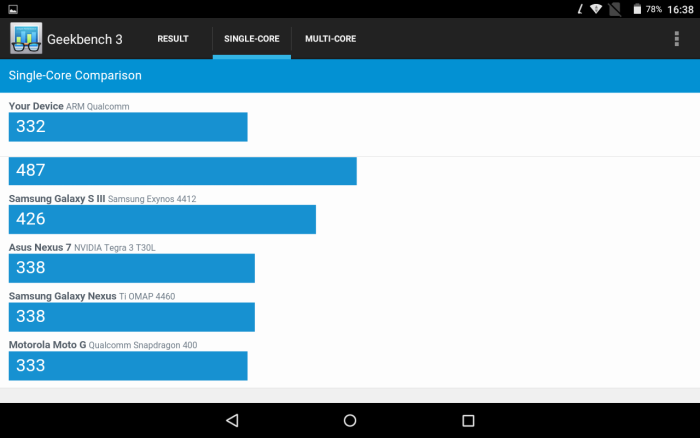Tap the Geekbench 3 title text
This screenshot has width=700, height=438.
coord(84,39)
